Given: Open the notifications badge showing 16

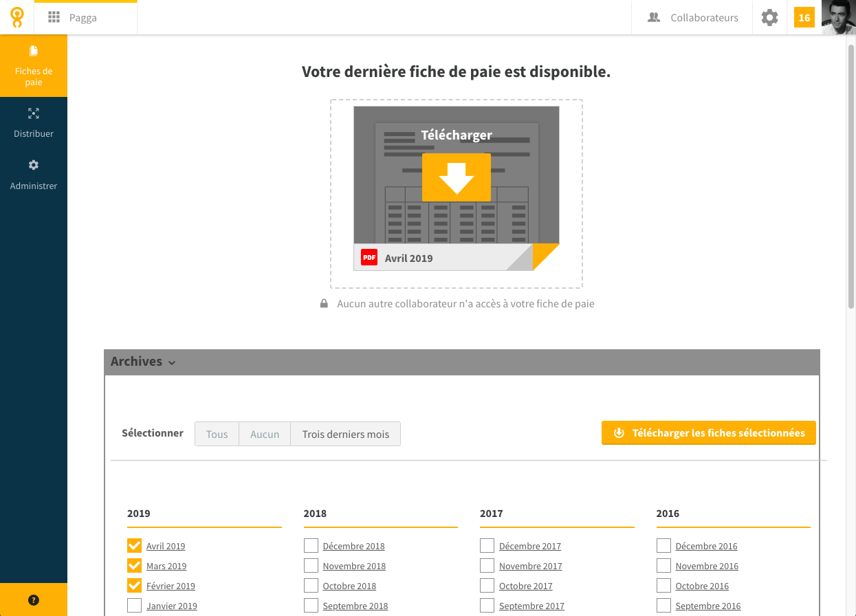Looking at the screenshot, I should pyautogui.click(x=804, y=17).
